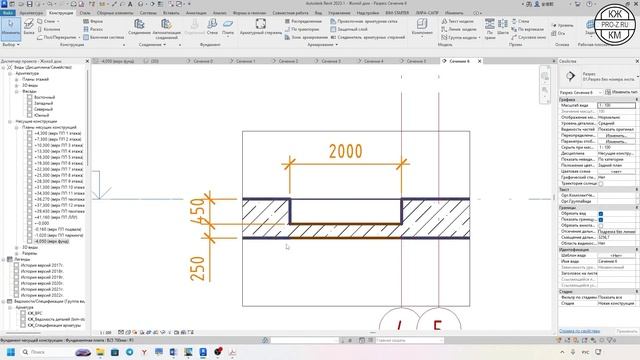This screenshot has height=360, width=640.
Task: Select the Ферма (Truss) tool
Action: (93, 21)
